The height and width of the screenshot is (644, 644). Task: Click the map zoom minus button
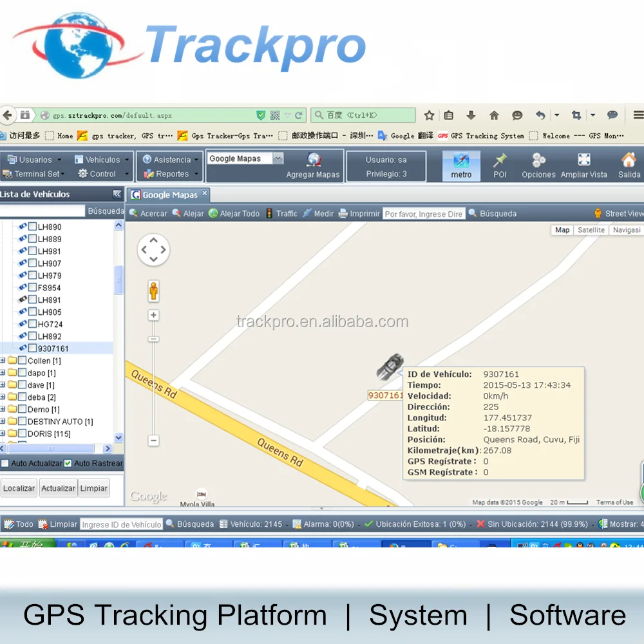153,440
